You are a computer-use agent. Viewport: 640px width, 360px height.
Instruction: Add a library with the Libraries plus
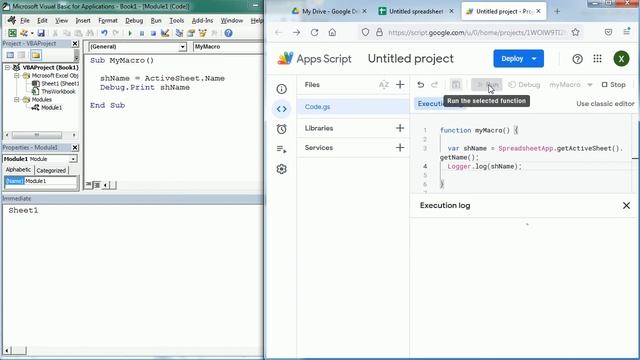point(400,128)
